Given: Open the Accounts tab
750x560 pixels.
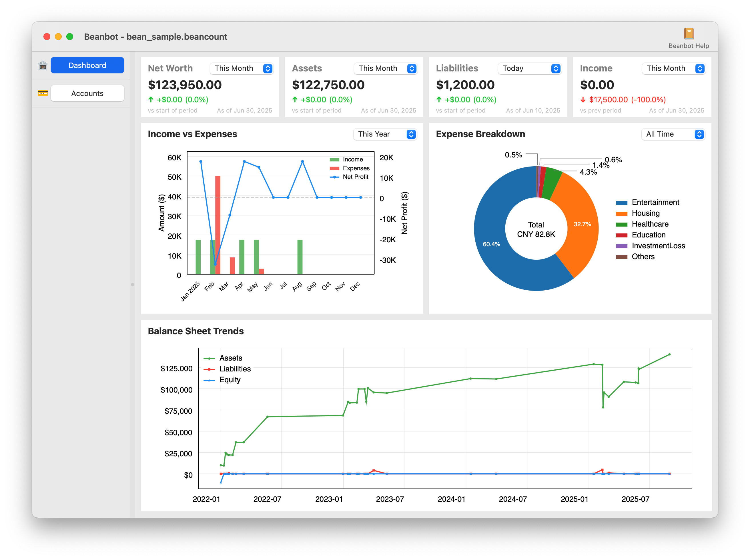Looking at the screenshot, I should [x=87, y=93].
